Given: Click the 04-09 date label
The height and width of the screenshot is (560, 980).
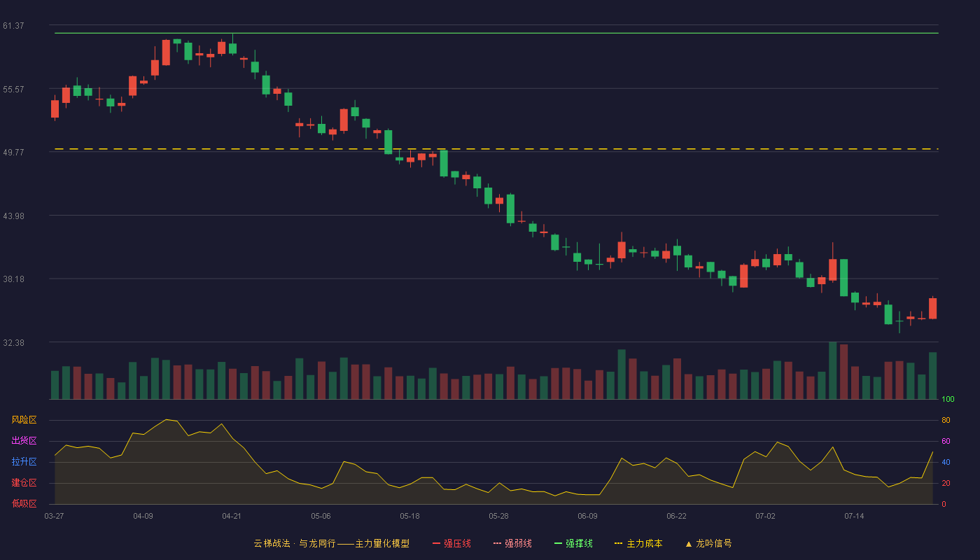Looking at the screenshot, I should pyautogui.click(x=143, y=516).
